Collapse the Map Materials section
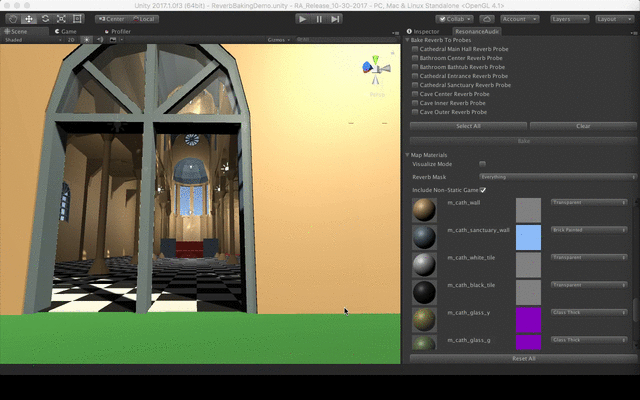This screenshot has width=640, height=400. pos(407,155)
